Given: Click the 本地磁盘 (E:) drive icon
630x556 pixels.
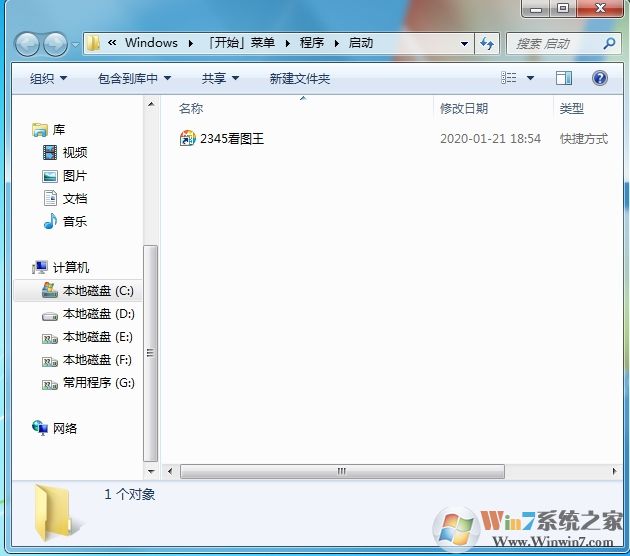Looking at the screenshot, I should point(50,339).
